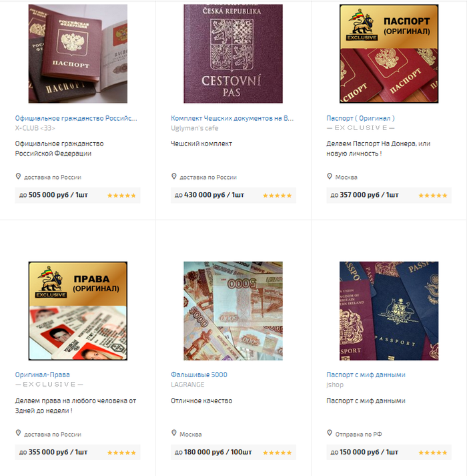Click the star rating on the 505 000 руб listing

(121, 196)
